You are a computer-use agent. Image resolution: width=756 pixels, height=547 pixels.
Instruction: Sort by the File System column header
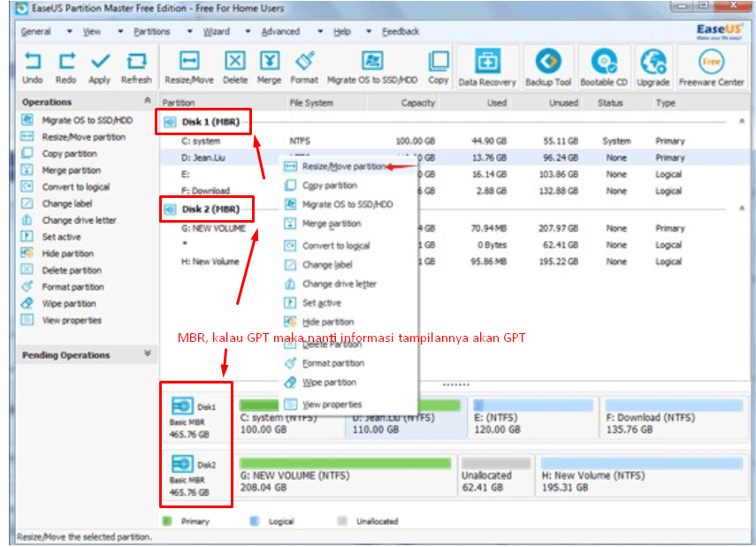[311, 103]
